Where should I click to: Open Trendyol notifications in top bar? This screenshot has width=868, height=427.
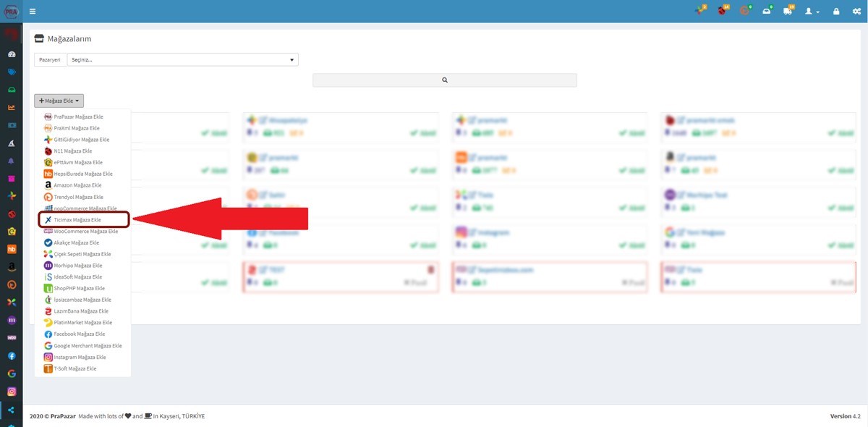745,11
